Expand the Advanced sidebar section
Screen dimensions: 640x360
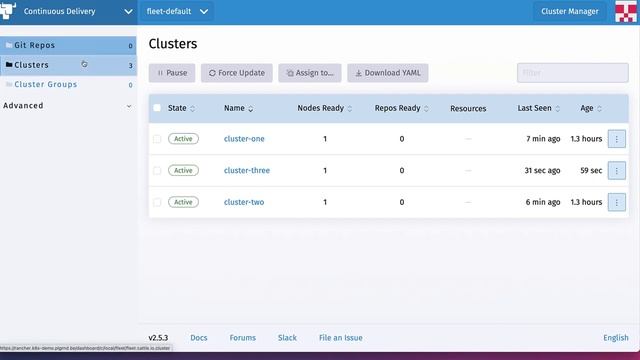point(68,106)
